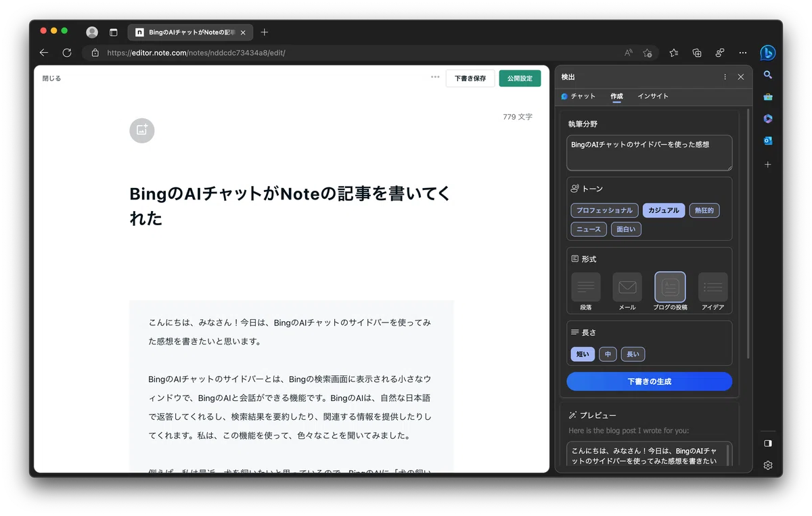812x516 pixels.
Task: Click the Bing panel scrollbar
Action: click(x=748, y=233)
